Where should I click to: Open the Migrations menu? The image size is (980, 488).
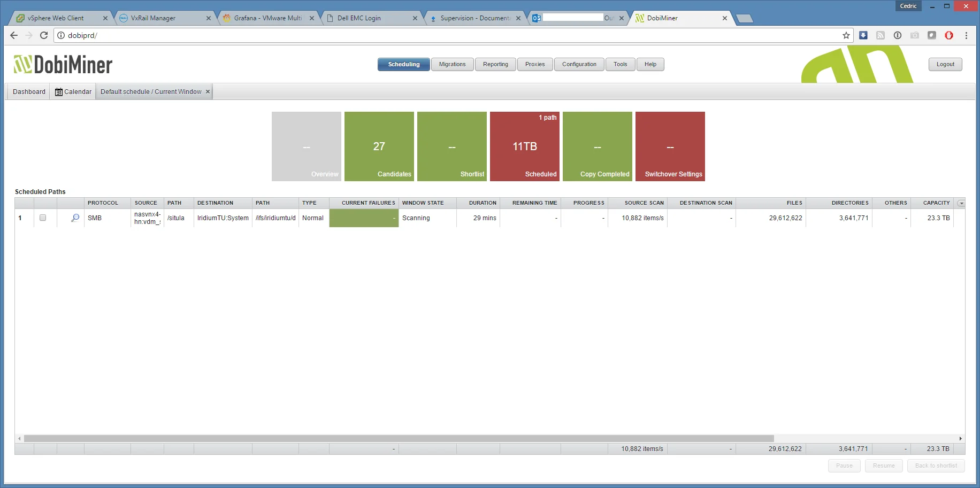click(x=452, y=64)
